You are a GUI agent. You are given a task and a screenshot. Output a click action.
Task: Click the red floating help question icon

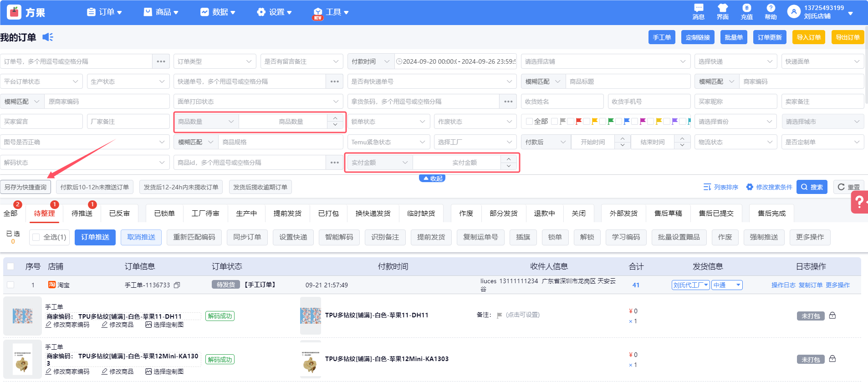point(859,202)
